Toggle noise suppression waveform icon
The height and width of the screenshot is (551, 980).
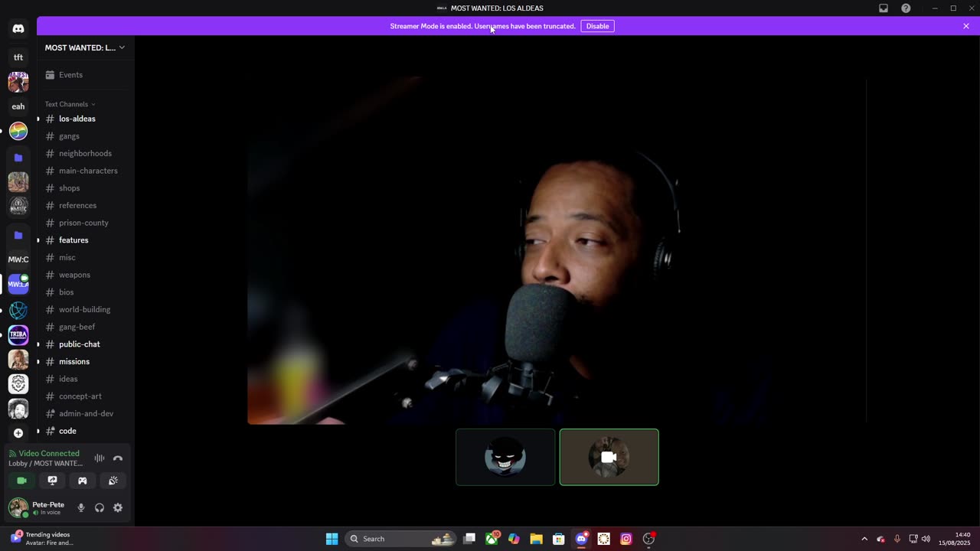(100, 458)
